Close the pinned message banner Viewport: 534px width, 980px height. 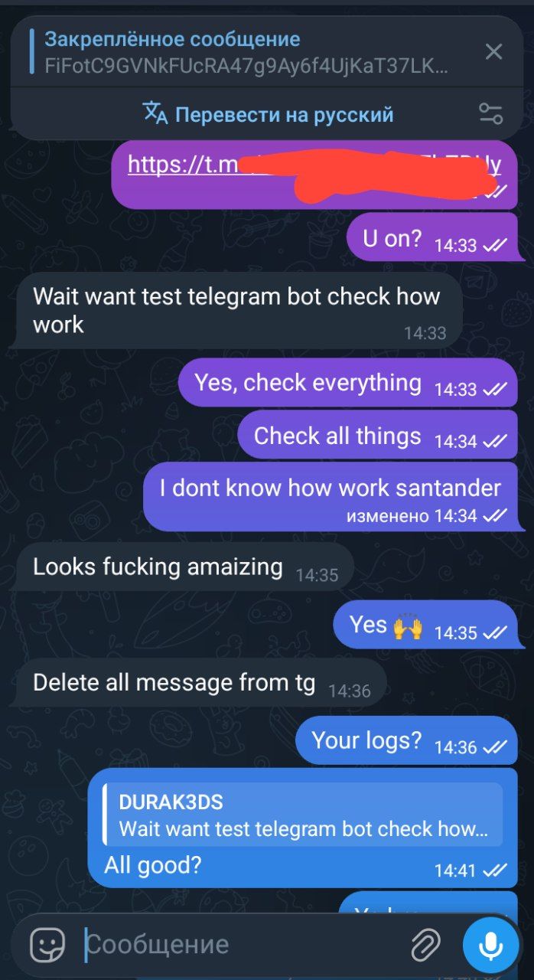click(x=494, y=52)
